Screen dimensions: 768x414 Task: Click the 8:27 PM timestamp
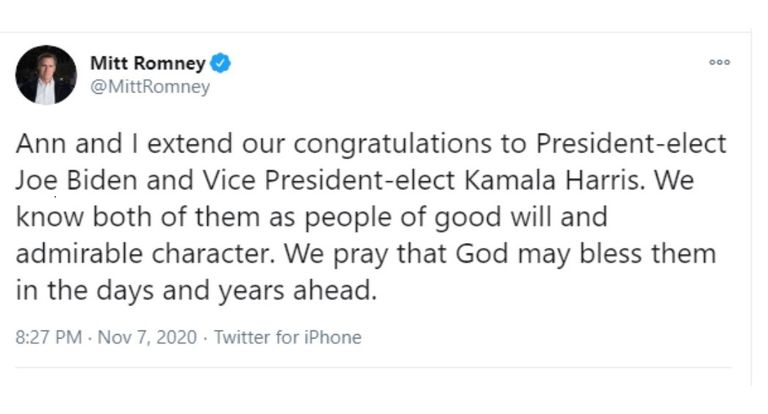click(x=49, y=337)
